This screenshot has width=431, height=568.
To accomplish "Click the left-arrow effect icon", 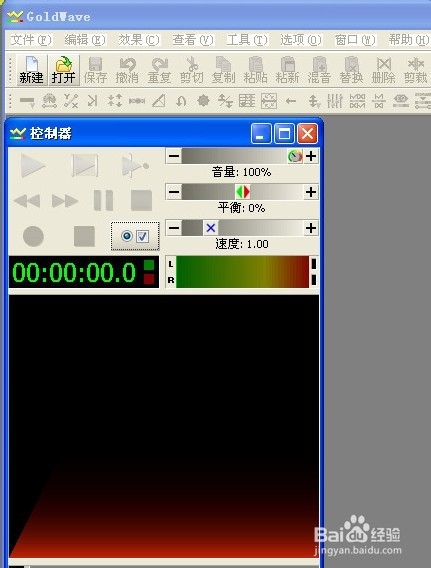I will [291, 101].
